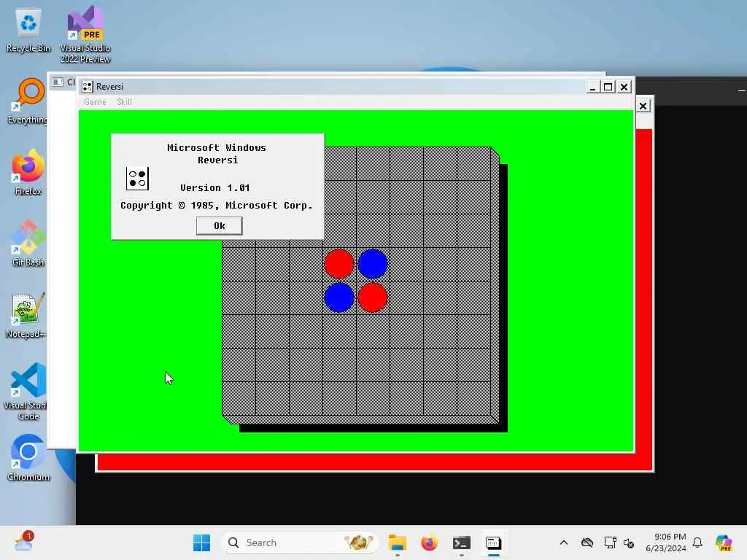The image size is (747, 560).
Task: Minimize the Reversi window
Action: click(592, 87)
